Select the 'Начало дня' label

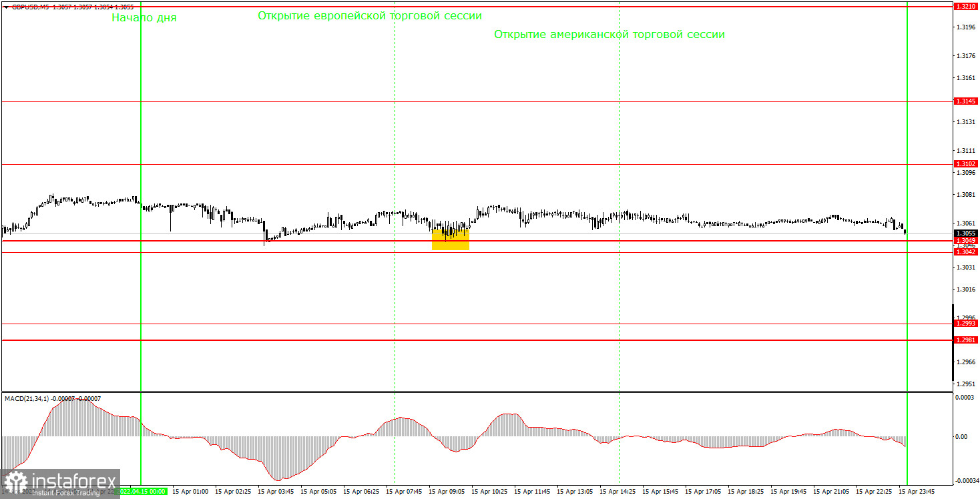(144, 18)
